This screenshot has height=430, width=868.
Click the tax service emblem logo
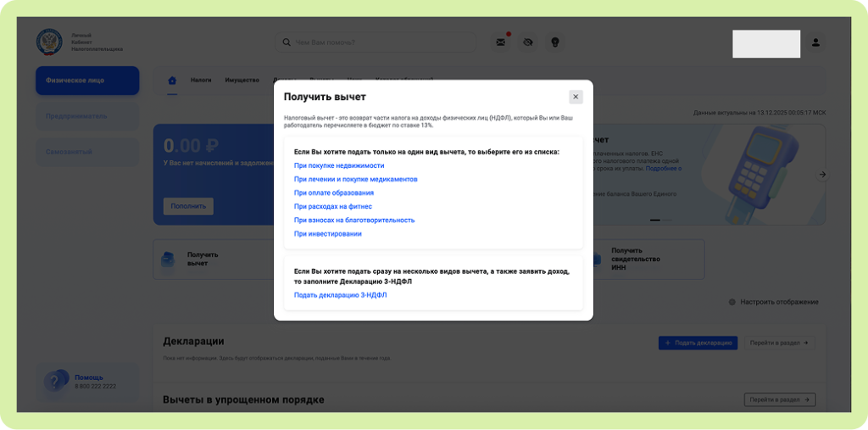pos(49,42)
